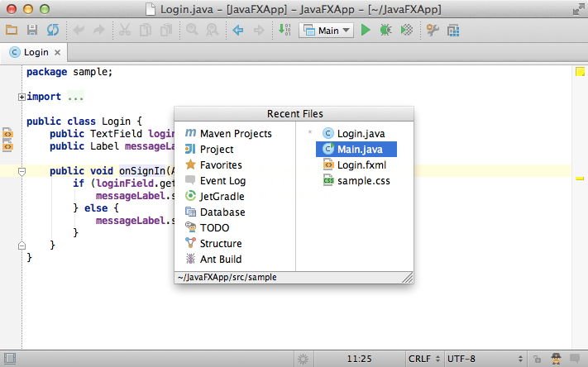Click the 11:25 caret position indicator
Image resolution: width=588 pixels, height=367 pixels.
pos(359,359)
